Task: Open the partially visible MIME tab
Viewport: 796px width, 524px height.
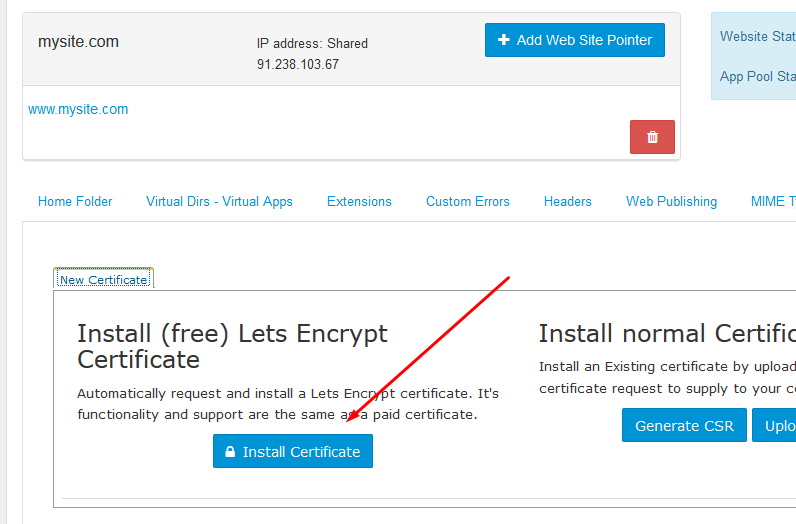Action: [773, 202]
